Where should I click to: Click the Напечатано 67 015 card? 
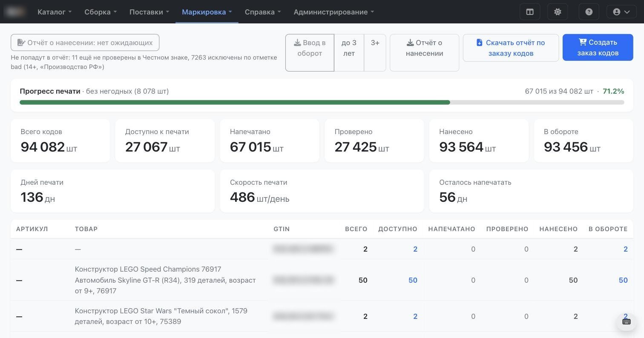270,140
